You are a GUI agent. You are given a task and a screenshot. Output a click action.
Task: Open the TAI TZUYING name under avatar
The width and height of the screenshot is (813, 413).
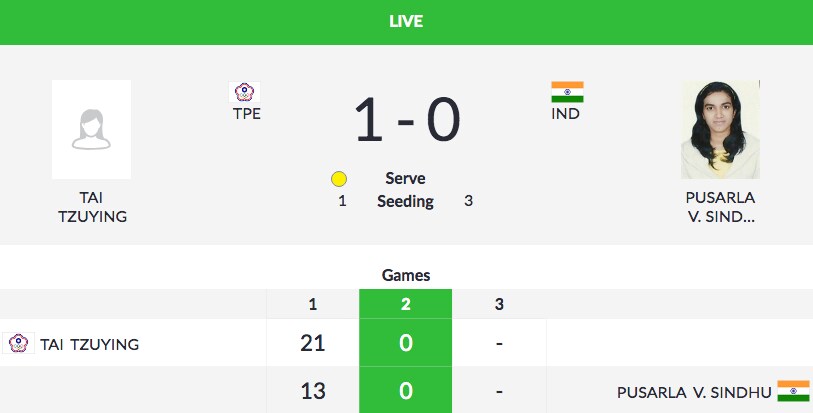coord(91,206)
